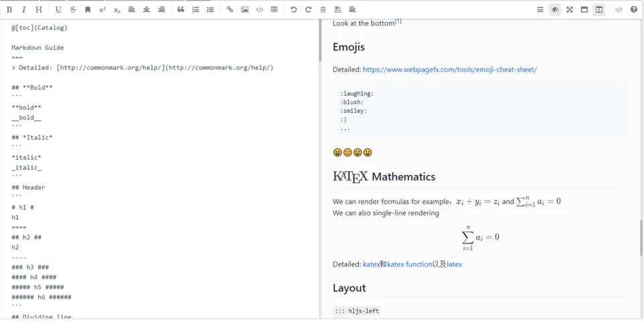644x322 pixels.
Task: Apply italic formatting with the I icon
Action: tap(24, 10)
